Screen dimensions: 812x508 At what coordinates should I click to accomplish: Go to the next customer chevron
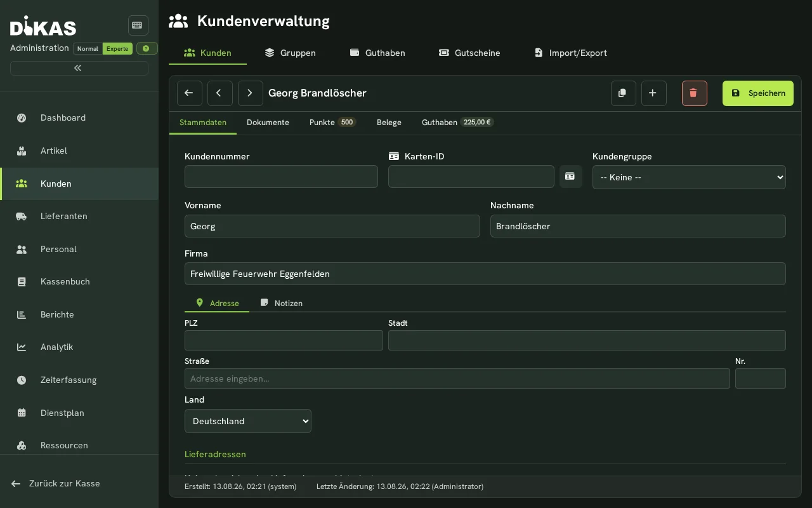click(x=251, y=93)
